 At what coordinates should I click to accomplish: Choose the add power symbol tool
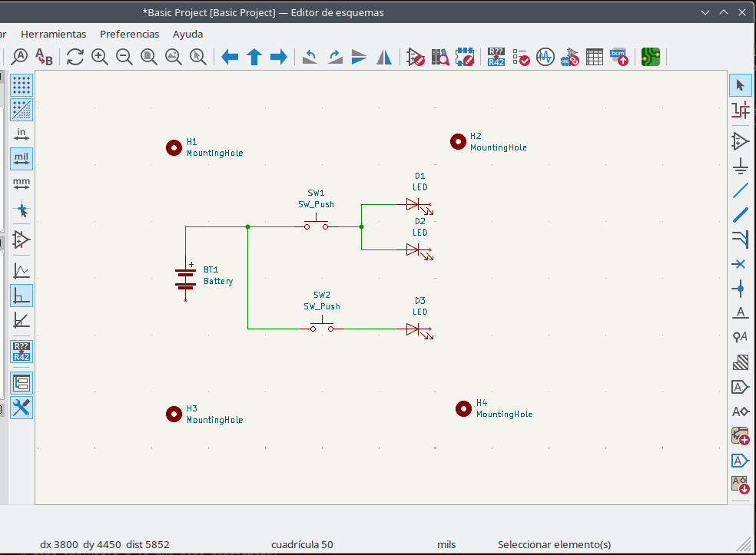click(x=740, y=165)
